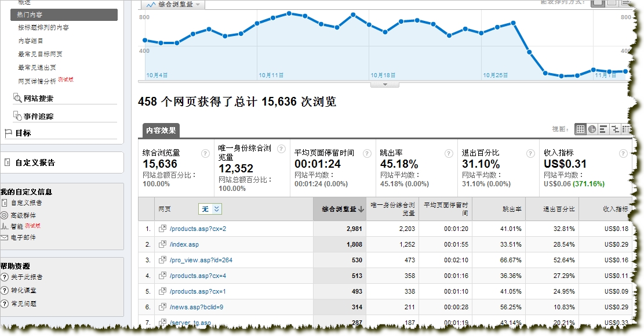644x336 pixels.
Task: Open /index.asp in a new window via icon
Action: 163,244
